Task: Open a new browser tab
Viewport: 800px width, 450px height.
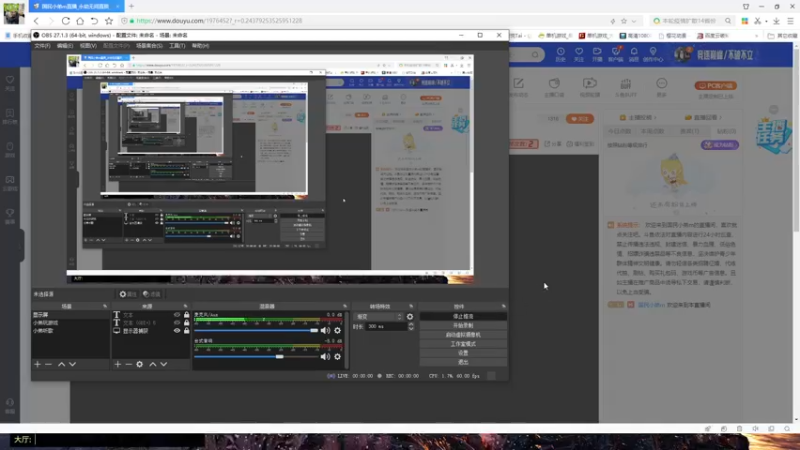Action: 131,6
